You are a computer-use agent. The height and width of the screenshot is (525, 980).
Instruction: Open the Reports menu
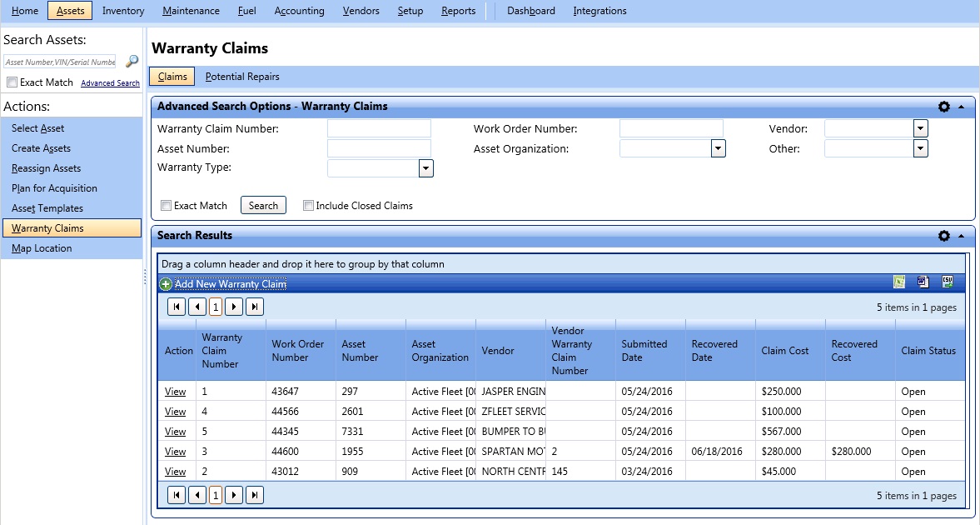(x=458, y=11)
